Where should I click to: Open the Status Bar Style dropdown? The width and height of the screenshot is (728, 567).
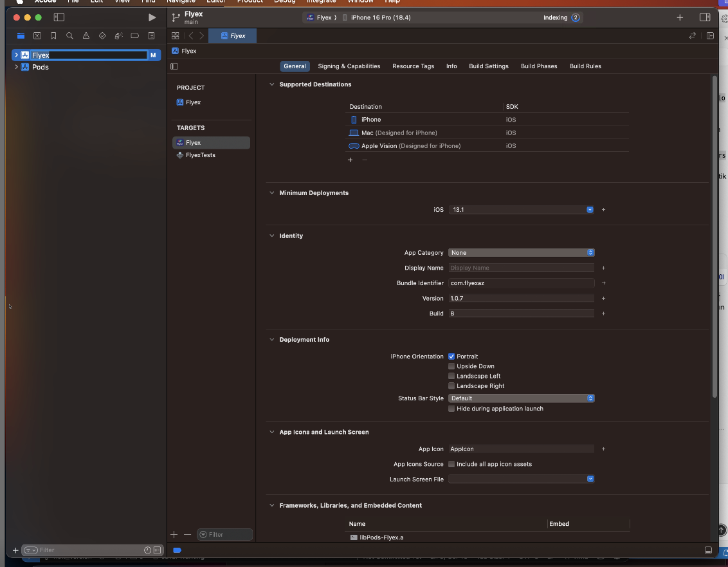pyautogui.click(x=521, y=398)
